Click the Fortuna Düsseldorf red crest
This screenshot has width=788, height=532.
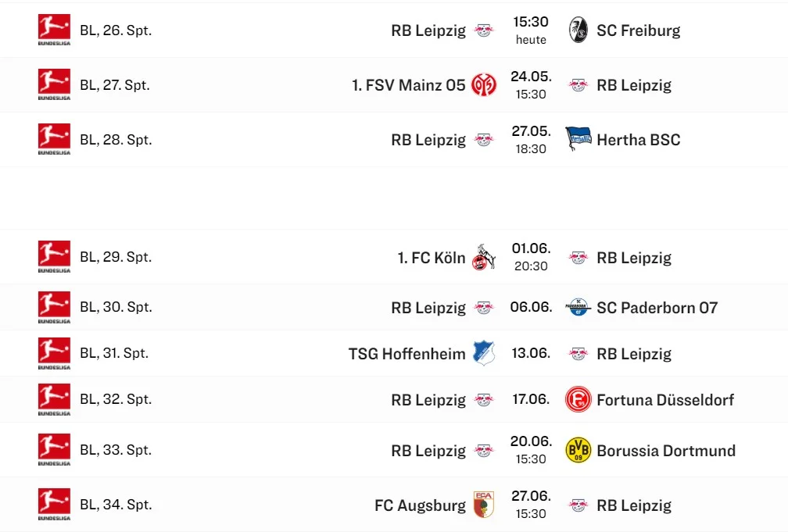(x=578, y=400)
